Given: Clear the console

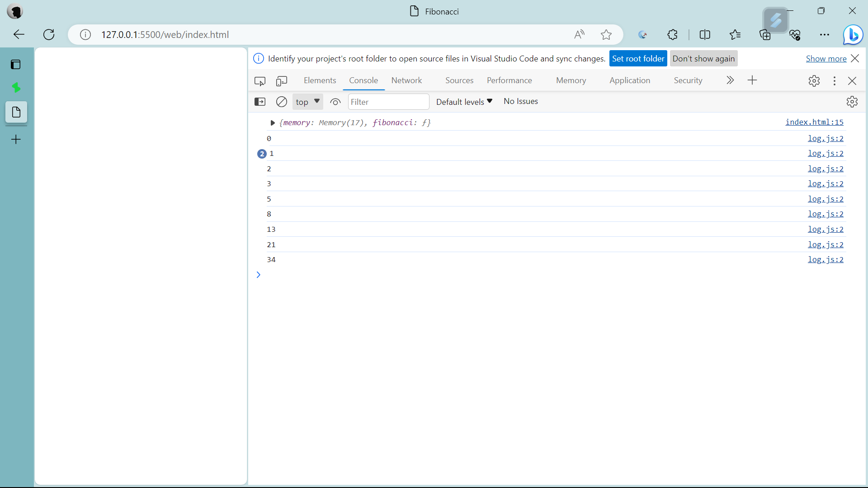Looking at the screenshot, I should coord(282,102).
